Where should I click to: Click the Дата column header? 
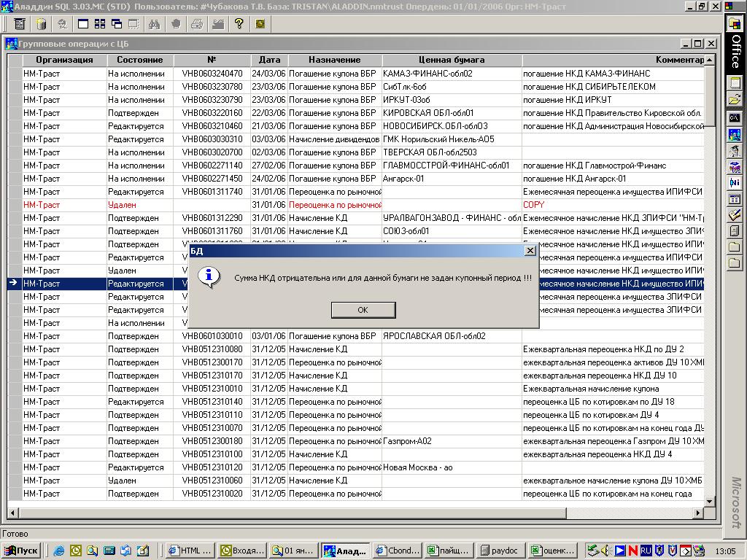tap(270, 60)
